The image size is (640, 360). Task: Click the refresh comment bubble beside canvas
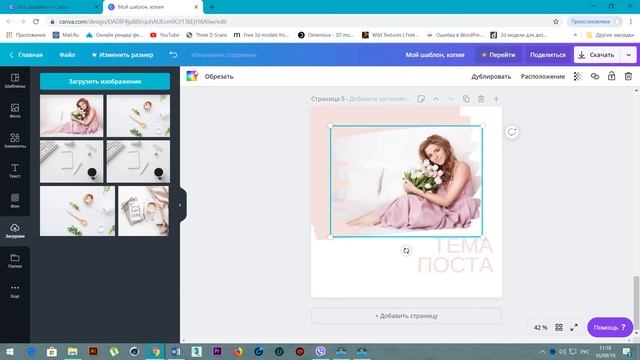512,132
